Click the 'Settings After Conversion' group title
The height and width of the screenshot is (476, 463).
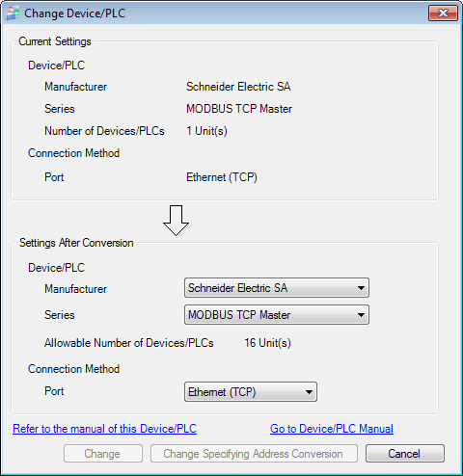pyautogui.click(x=76, y=243)
